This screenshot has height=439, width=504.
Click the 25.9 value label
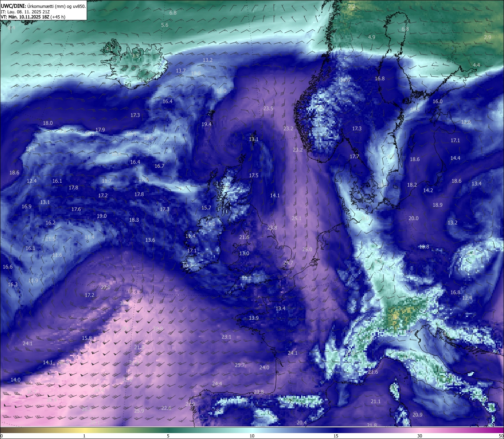[139, 411]
